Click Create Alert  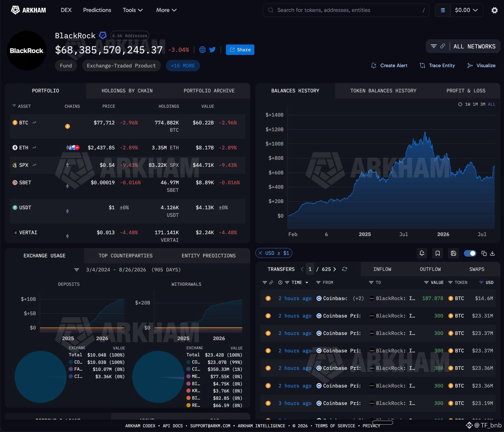tap(389, 66)
